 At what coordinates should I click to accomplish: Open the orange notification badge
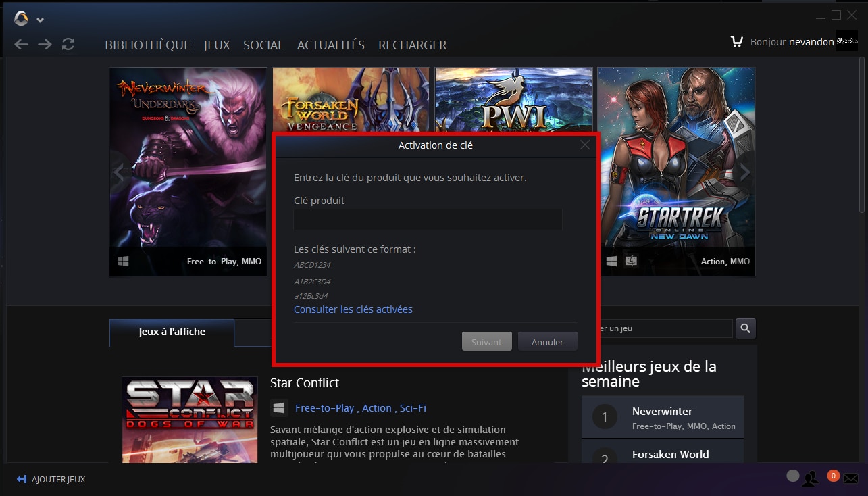click(x=834, y=476)
